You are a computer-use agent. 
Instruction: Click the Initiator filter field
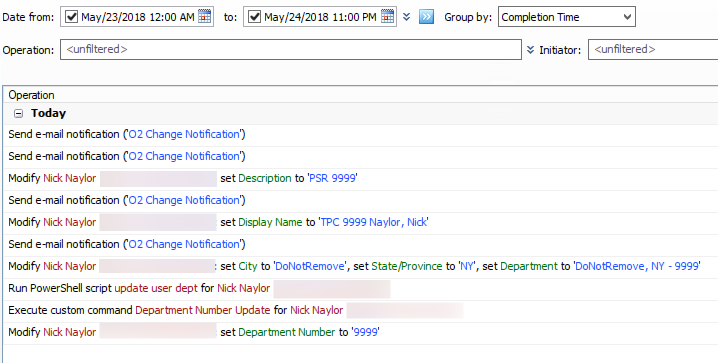653,49
